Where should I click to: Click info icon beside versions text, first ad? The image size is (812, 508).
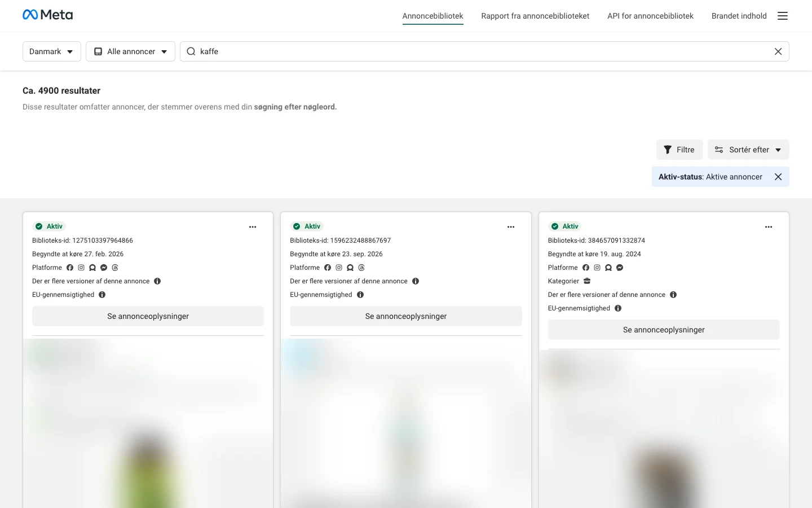[x=157, y=281]
